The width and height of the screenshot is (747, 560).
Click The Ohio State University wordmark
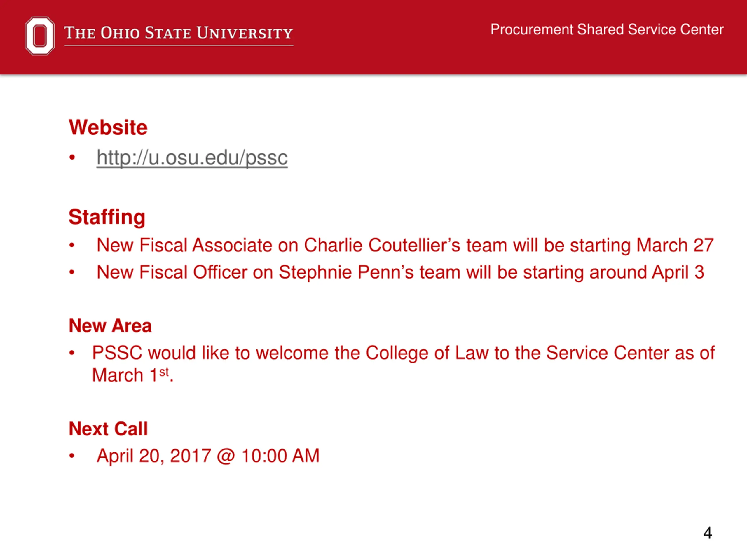pos(179,34)
